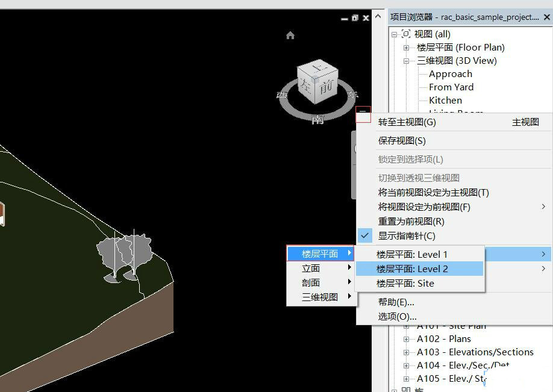Click the home icon above the ViewCube
553x392 pixels.
pos(290,36)
